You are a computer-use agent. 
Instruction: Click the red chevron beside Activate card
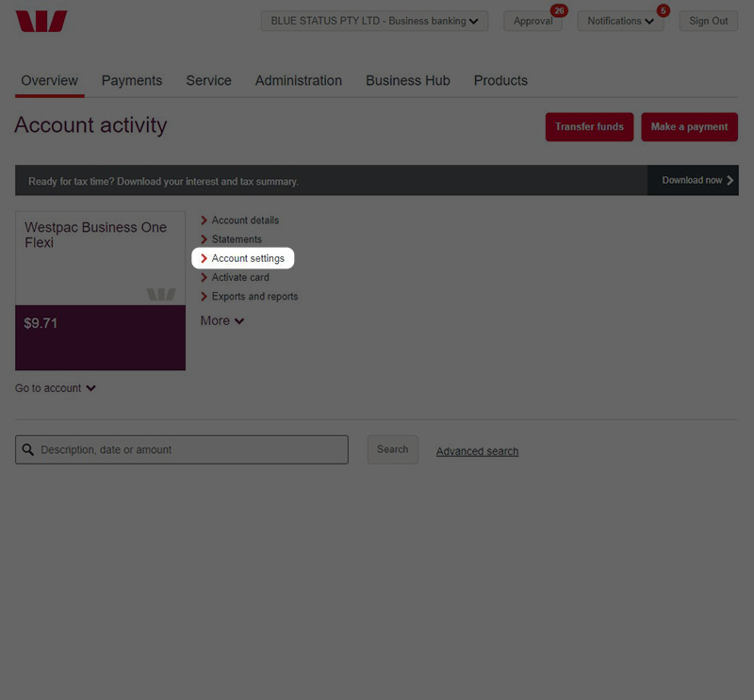(x=204, y=277)
